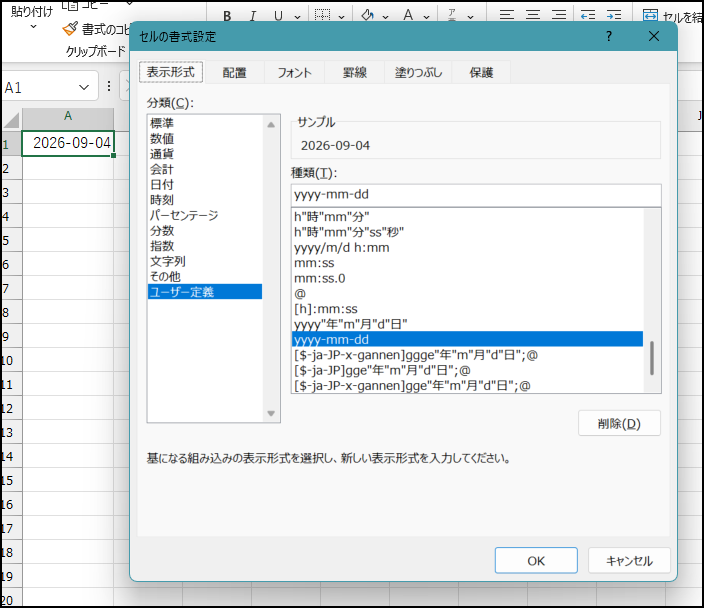
Task: Click the phonetic guide (furigana) icon
Action: point(452,15)
